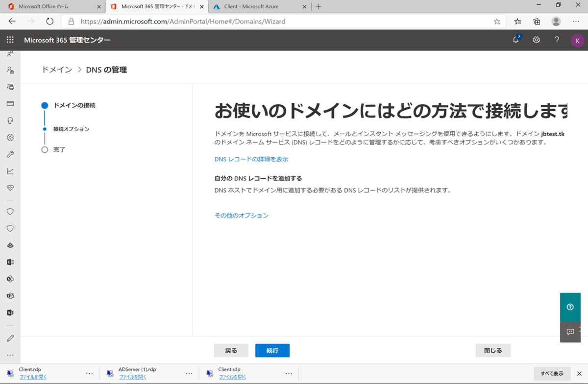
Task: Open the SharePoint admin center icon
Action: (10, 279)
